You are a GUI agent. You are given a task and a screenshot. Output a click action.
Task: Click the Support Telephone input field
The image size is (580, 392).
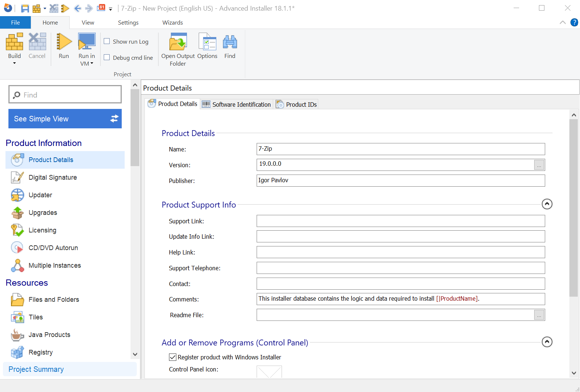tap(401, 268)
